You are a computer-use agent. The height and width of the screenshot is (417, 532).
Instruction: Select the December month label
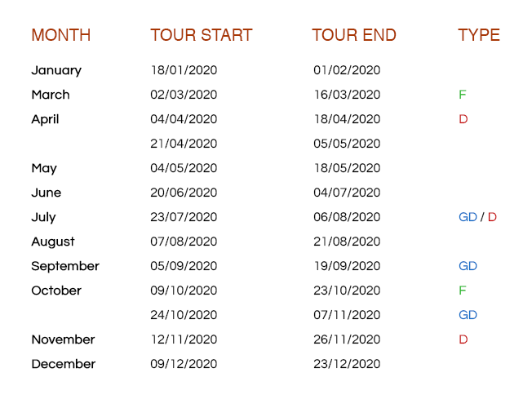click(x=63, y=364)
